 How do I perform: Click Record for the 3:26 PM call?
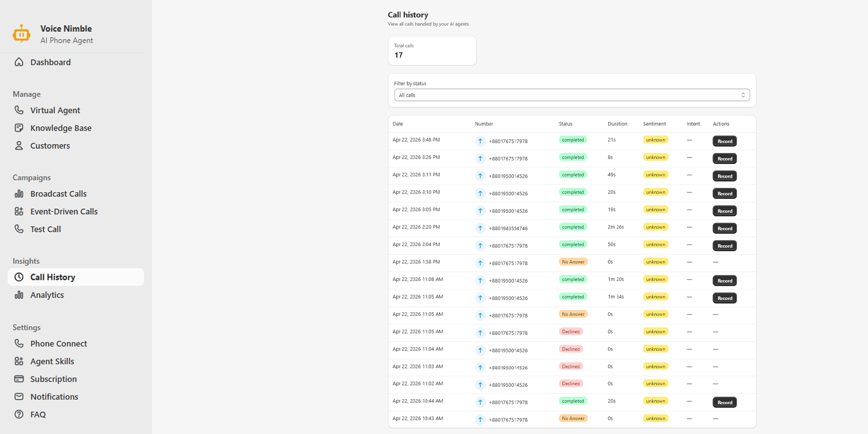pos(725,158)
